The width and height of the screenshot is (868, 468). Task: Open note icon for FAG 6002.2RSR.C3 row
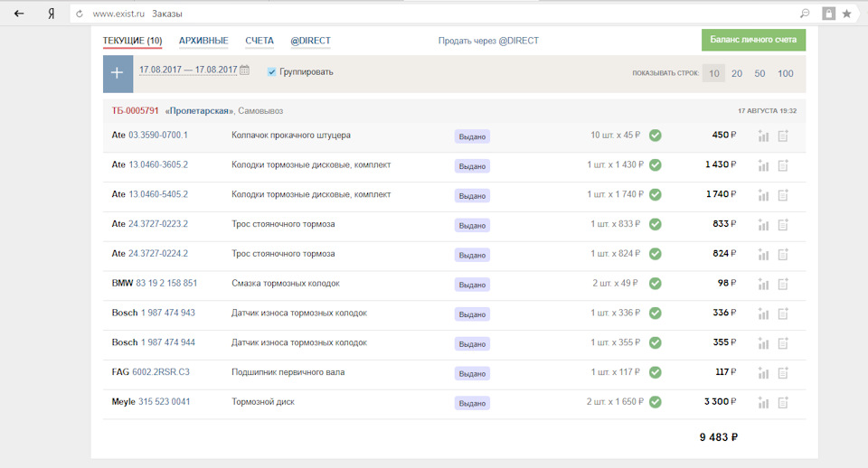tap(783, 373)
